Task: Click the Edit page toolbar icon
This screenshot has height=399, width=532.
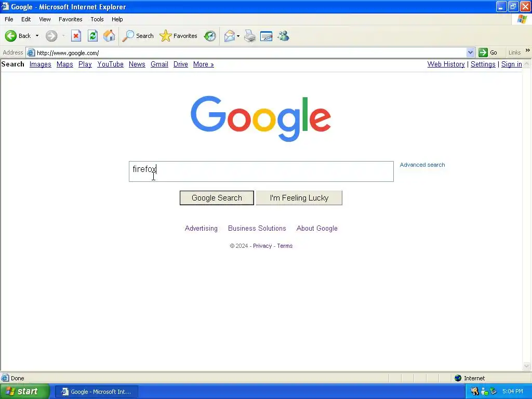Action: coord(267,36)
